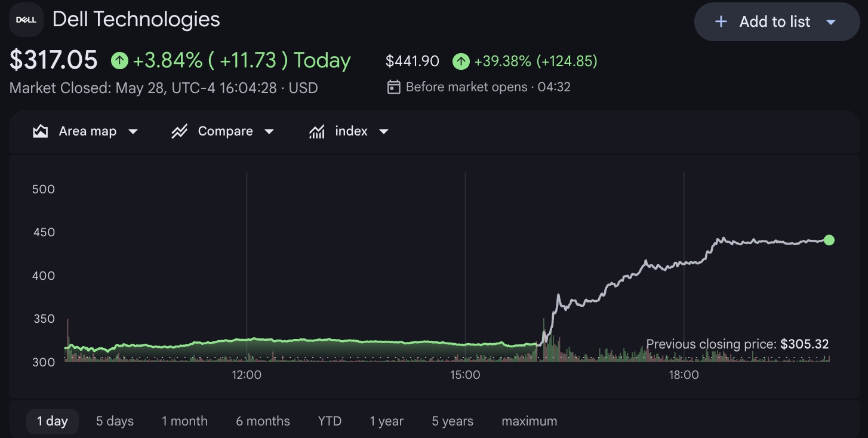Click the 18:00 time axis label
868x438 pixels.
684,375
